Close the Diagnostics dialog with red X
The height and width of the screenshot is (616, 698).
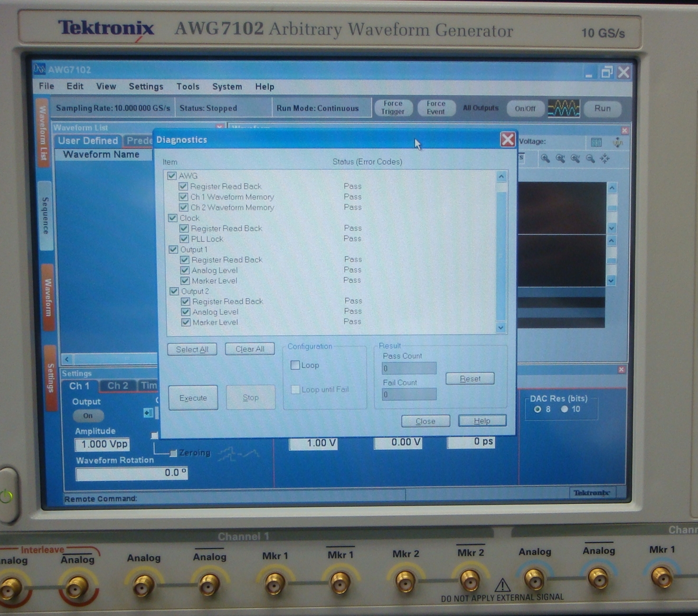(x=508, y=140)
